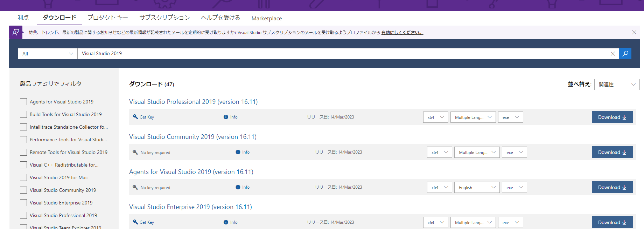The width and height of the screenshot is (644, 229).
Task: Select the ダウンロード tab
Action: [59, 18]
